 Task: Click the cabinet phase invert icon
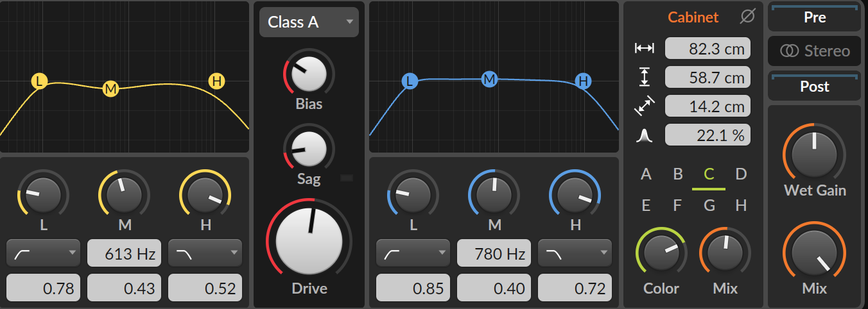tap(747, 17)
